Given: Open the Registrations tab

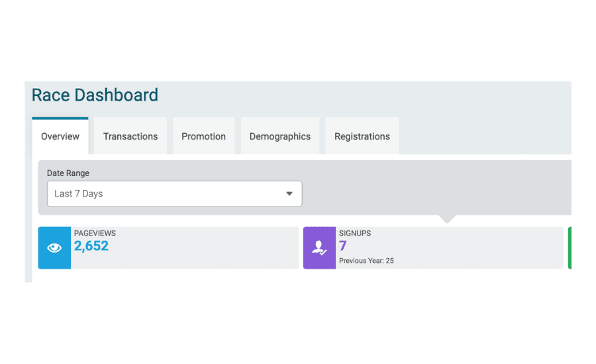Looking at the screenshot, I should (362, 136).
